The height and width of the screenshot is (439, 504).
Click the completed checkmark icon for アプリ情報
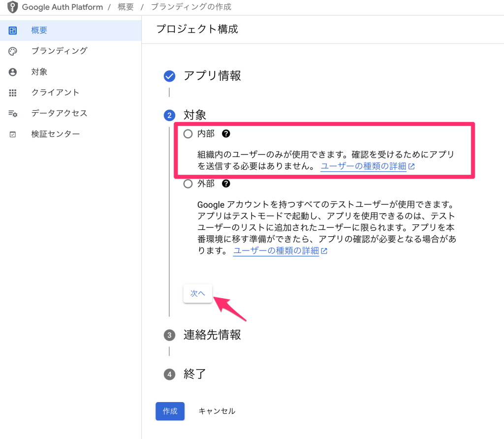tap(169, 76)
